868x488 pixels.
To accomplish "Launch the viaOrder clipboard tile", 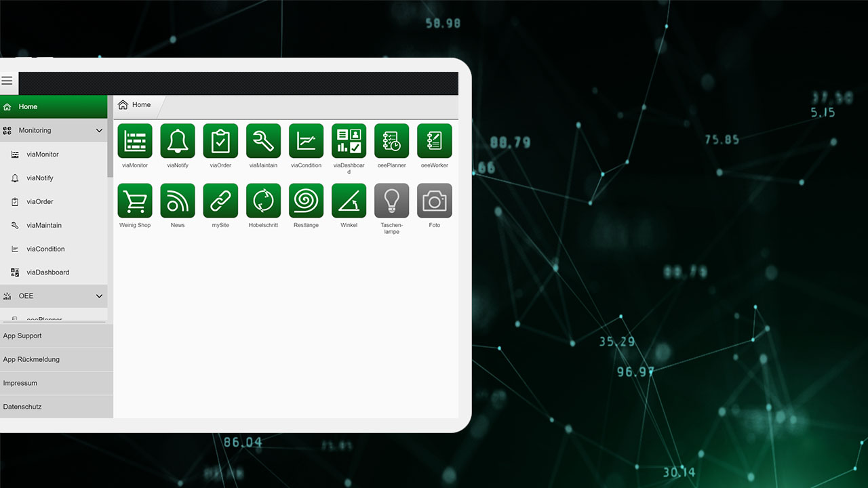I will coord(220,141).
